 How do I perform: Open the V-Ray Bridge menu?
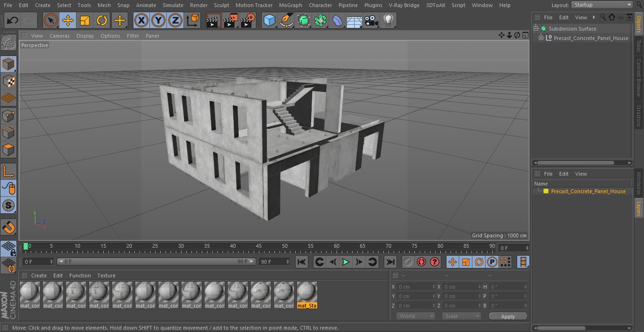404,5
